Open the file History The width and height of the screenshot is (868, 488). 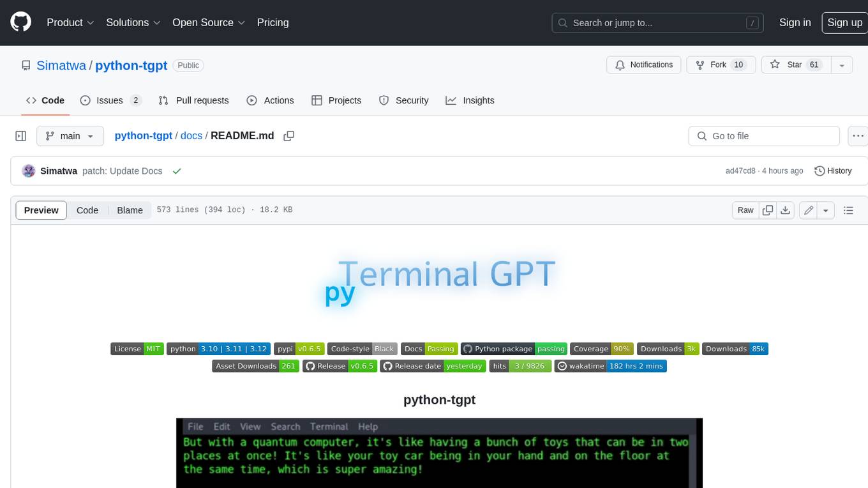click(834, 171)
